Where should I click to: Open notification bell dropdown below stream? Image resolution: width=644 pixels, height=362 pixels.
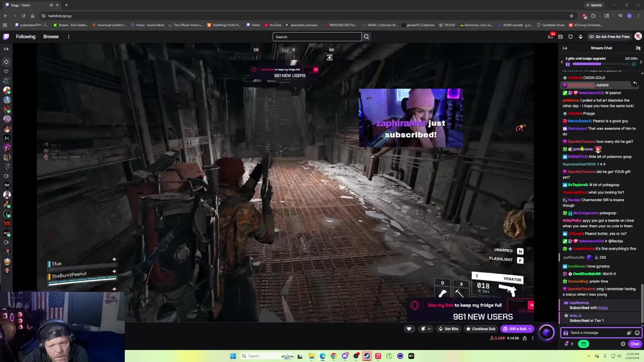(426, 329)
